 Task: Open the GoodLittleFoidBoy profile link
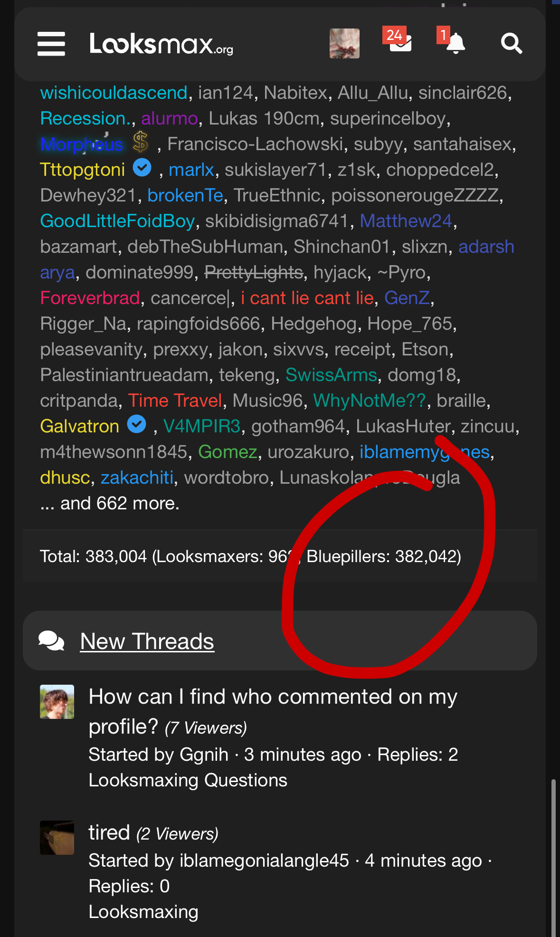click(117, 221)
